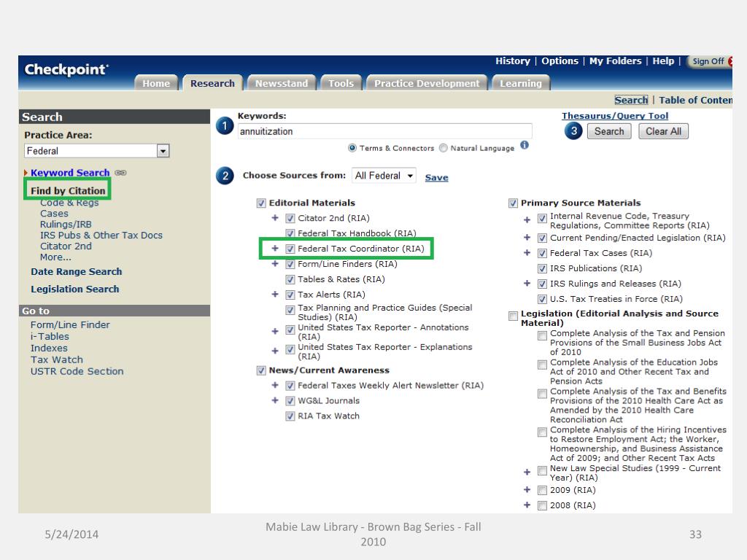747x560 pixels.
Task: Open Citator 2nd sidebar link
Action: 66,246
